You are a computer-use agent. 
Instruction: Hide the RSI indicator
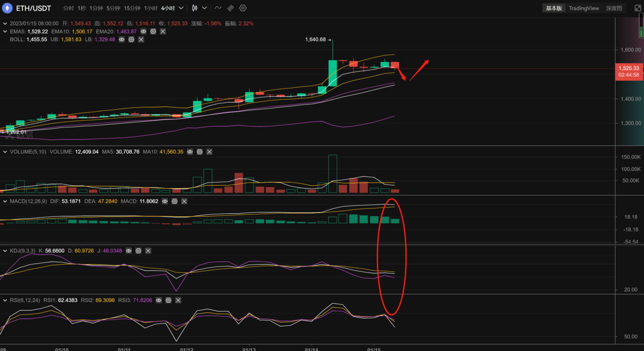coord(159,301)
